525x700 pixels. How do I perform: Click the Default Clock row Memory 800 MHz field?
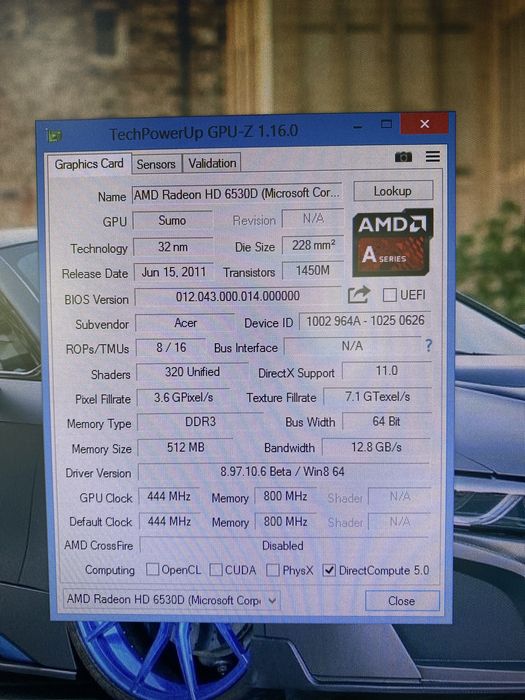pos(285,521)
